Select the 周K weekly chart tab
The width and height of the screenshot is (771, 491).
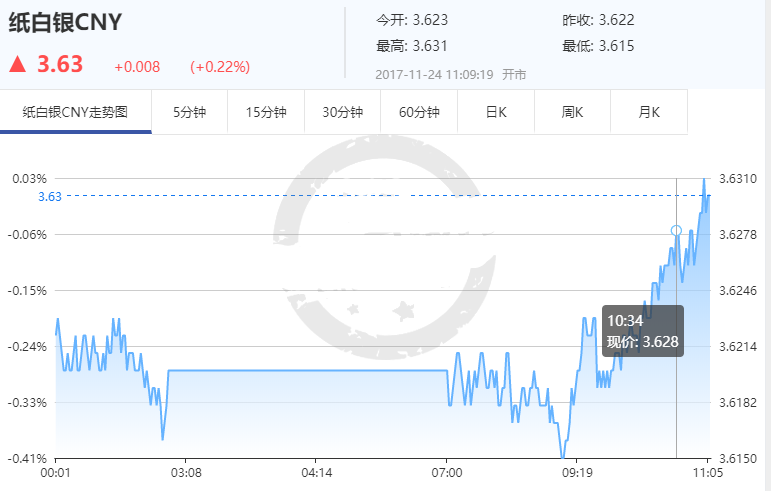[572, 112]
